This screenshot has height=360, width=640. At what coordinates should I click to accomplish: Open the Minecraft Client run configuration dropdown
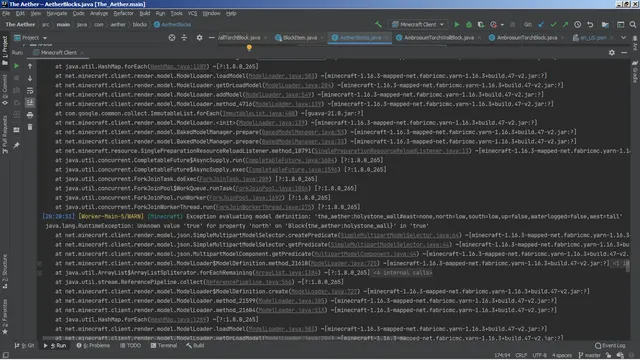pos(418,24)
